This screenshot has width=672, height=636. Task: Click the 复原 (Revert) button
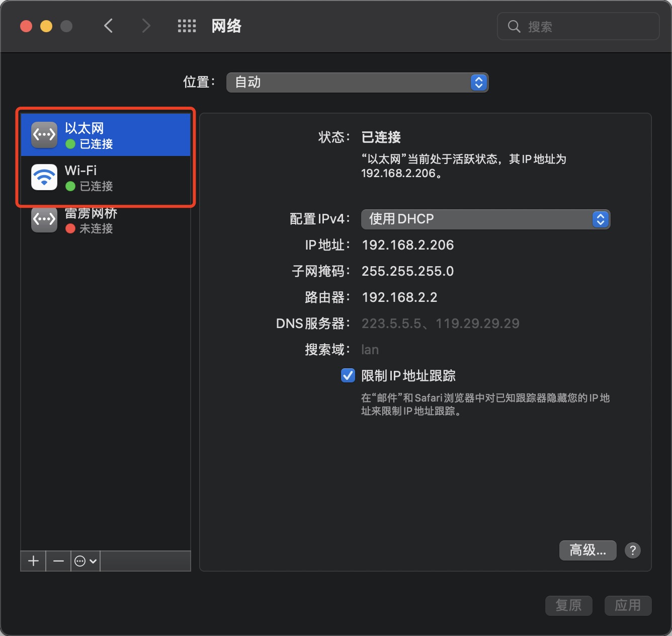tap(568, 605)
